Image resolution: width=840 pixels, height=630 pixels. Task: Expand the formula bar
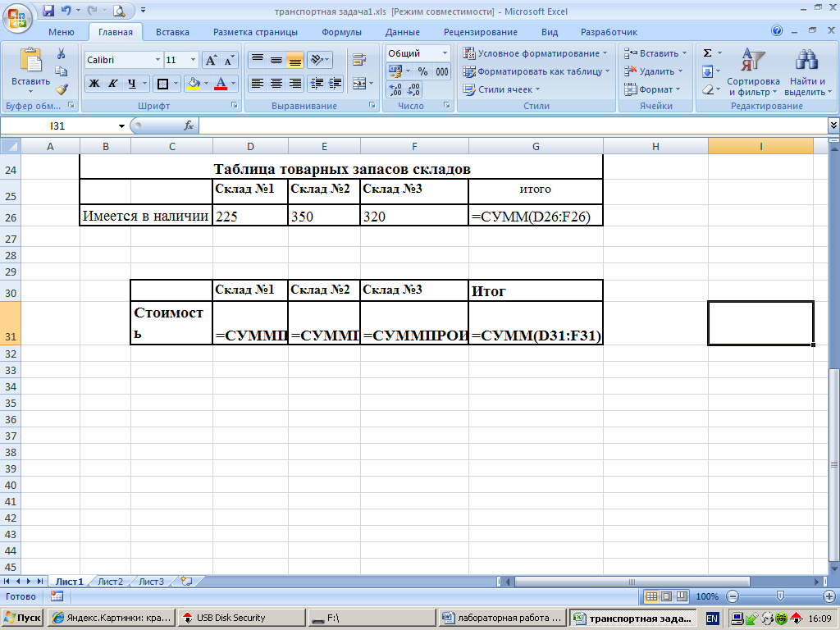click(x=833, y=126)
